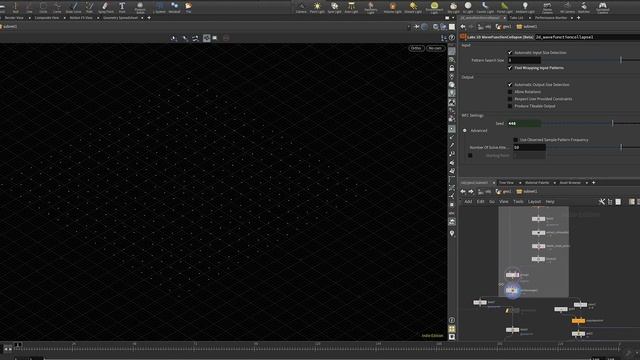Add a Sky Light from the shelf

tap(453, 7)
